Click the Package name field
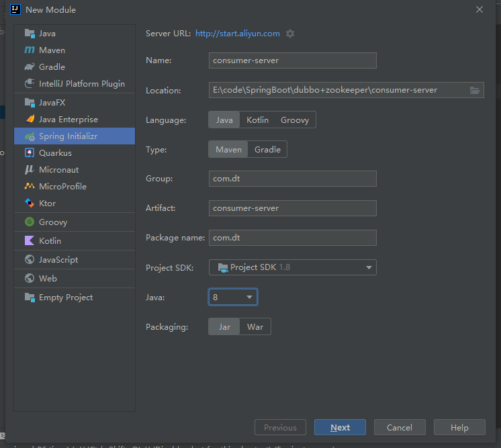The image size is (501, 448). tap(292, 238)
